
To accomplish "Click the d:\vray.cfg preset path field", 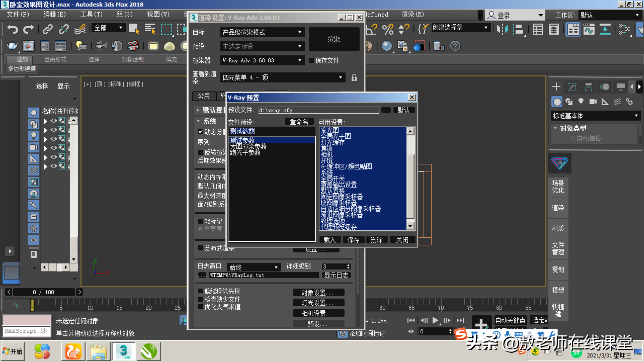I will [319, 110].
